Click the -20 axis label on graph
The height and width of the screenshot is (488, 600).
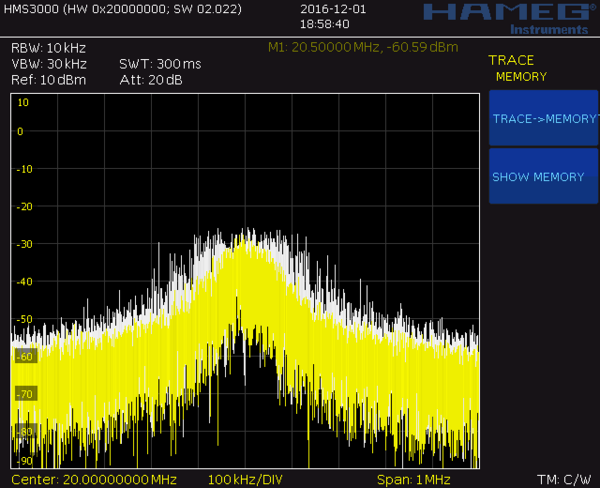pos(25,206)
